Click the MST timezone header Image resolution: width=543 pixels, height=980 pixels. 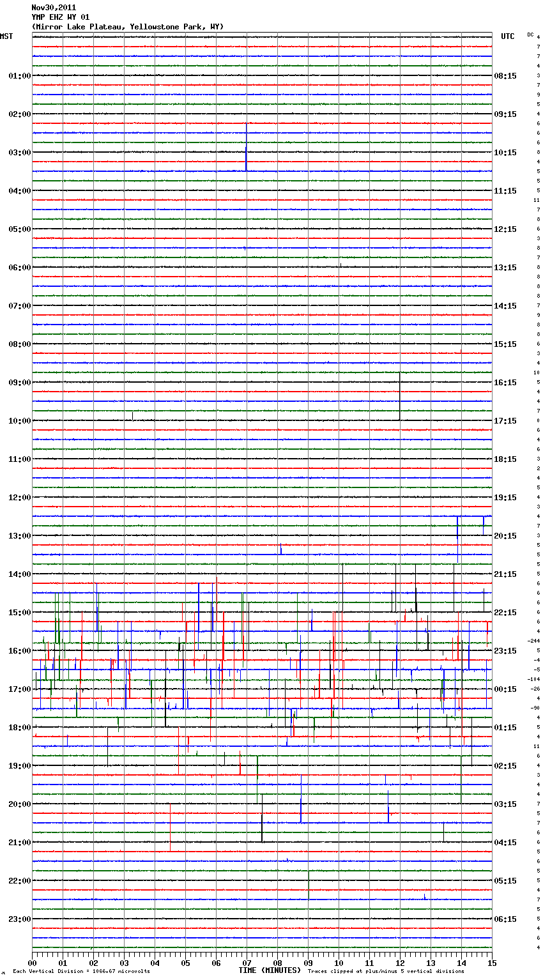tap(6, 36)
